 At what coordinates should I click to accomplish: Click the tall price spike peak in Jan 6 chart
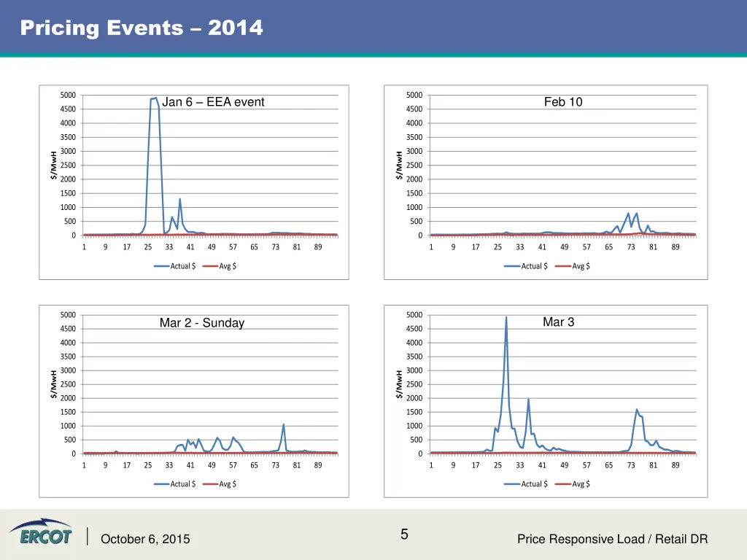155,98
